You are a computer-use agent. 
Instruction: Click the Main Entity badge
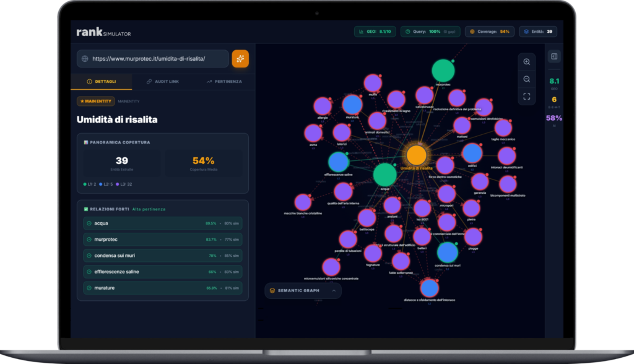pyautogui.click(x=96, y=101)
